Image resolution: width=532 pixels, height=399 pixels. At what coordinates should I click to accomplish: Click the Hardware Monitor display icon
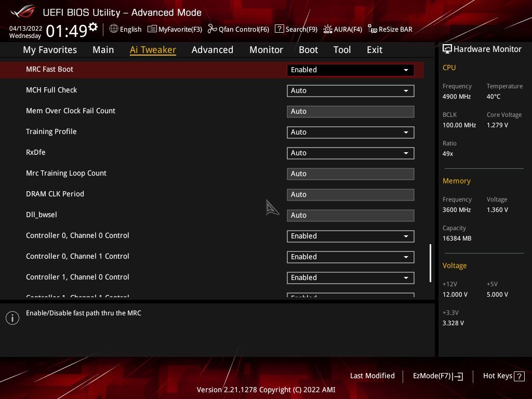(x=447, y=49)
